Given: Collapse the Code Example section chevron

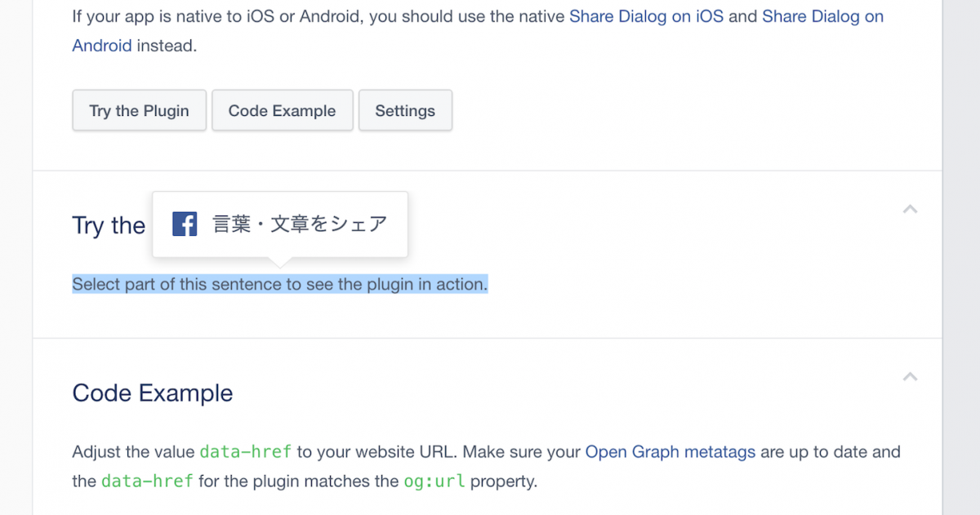Looking at the screenshot, I should 910,376.
